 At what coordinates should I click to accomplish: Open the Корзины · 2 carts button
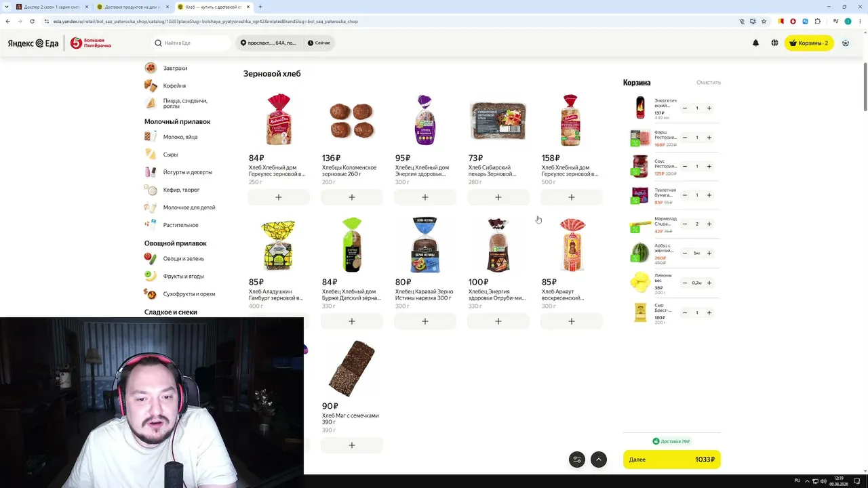pos(809,43)
